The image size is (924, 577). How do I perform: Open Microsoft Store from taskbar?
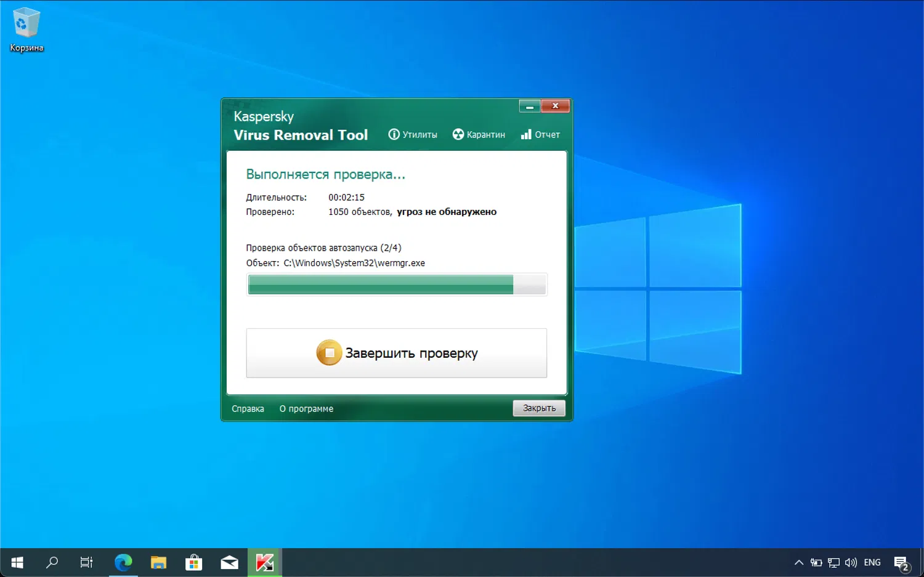point(194,562)
